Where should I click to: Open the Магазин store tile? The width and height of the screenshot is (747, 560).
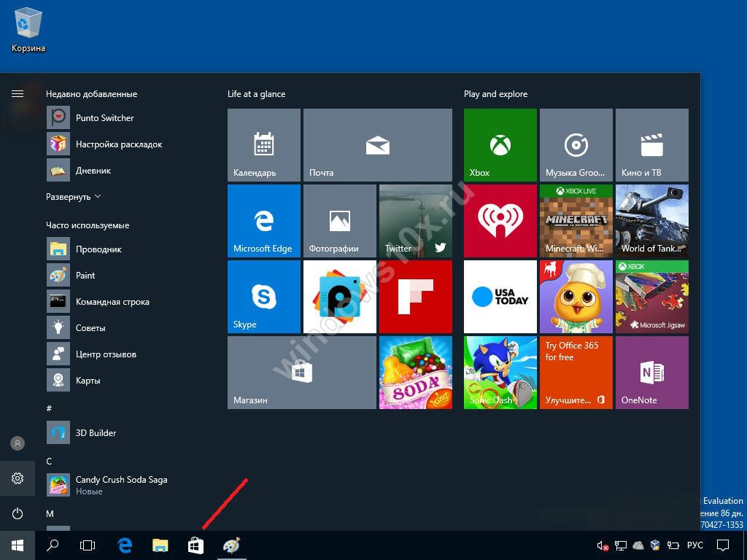coord(301,372)
